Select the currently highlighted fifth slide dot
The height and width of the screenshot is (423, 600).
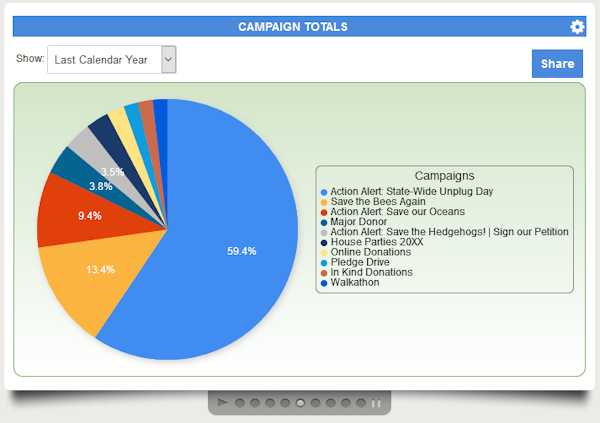click(x=301, y=403)
